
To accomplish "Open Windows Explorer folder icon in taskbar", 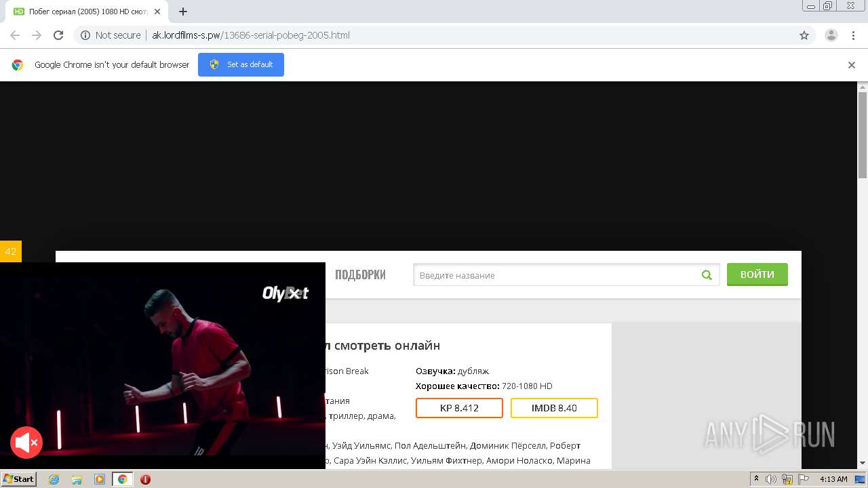I will tap(77, 479).
